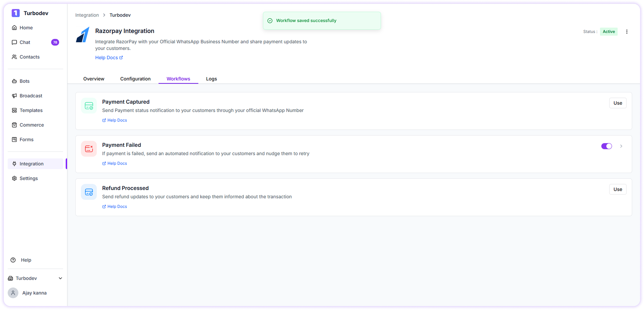Open the Home icon in sidebar
644x310 pixels.
tap(14, 28)
